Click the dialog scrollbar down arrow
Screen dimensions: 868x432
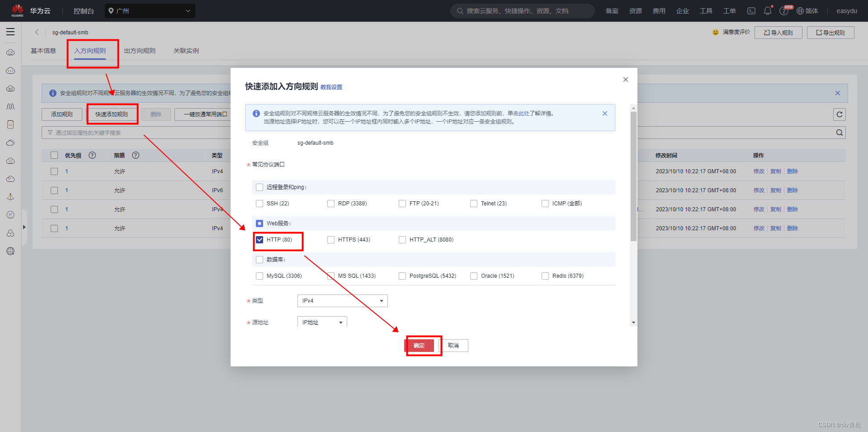(633, 323)
